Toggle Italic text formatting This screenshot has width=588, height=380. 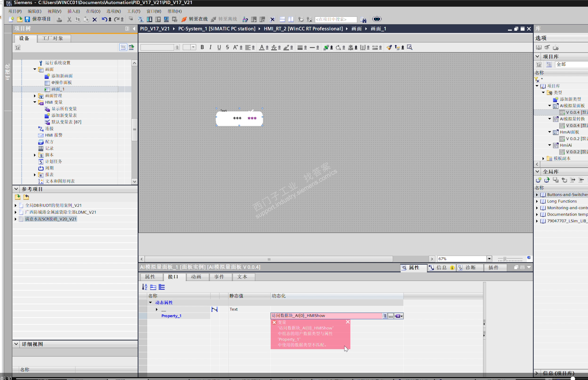point(211,47)
